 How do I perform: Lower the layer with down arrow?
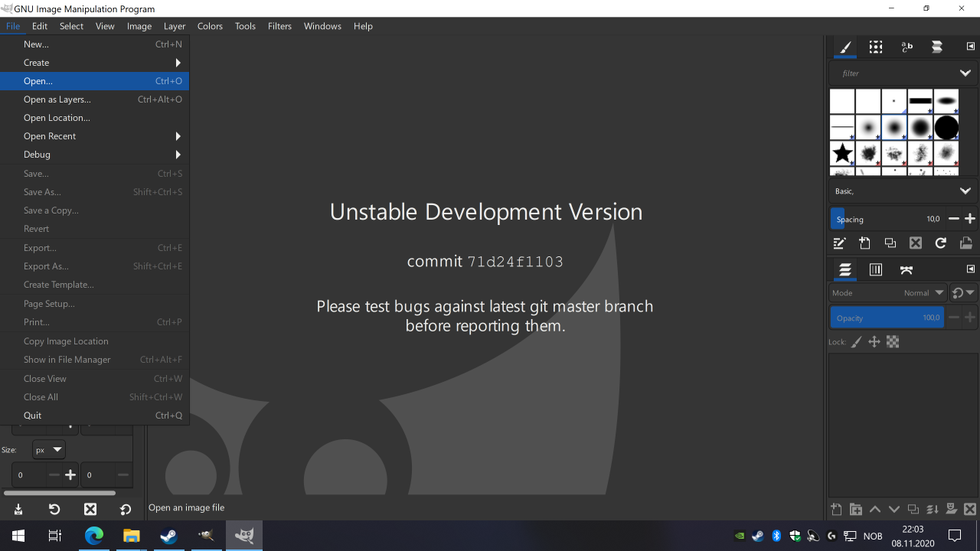pyautogui.click(x=893, y=510)
